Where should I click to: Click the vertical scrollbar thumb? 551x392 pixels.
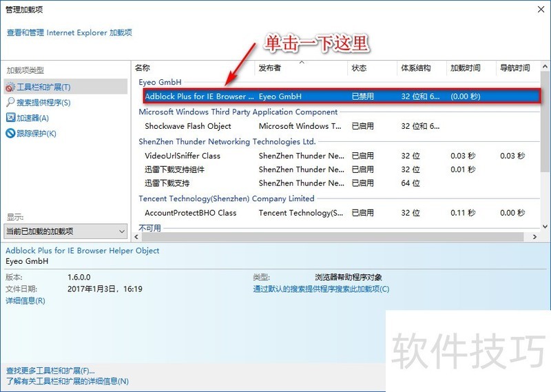[545, 121]
